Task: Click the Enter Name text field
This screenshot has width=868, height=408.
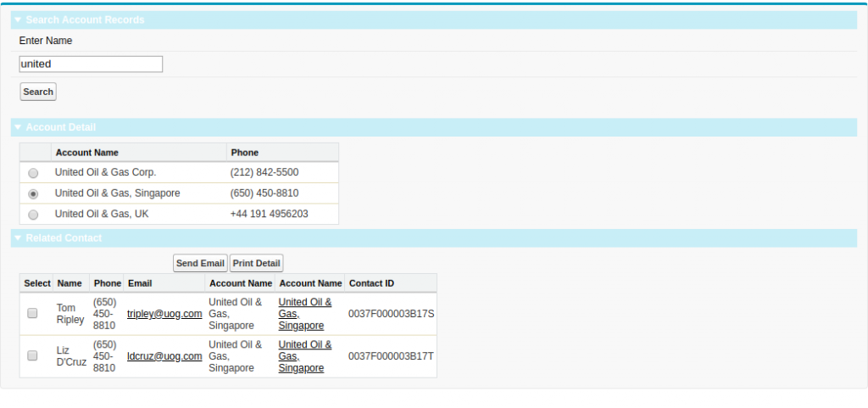Action: coord(91,64)
